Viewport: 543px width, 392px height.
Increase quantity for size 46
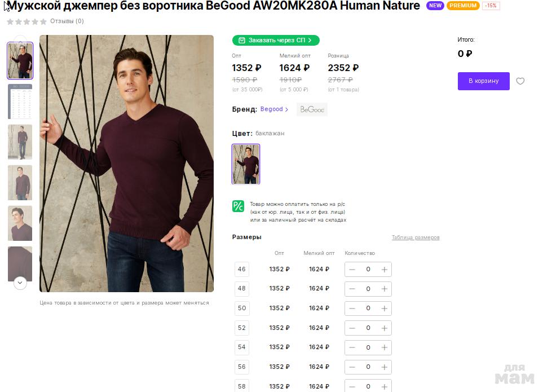(x=384, y=270)
